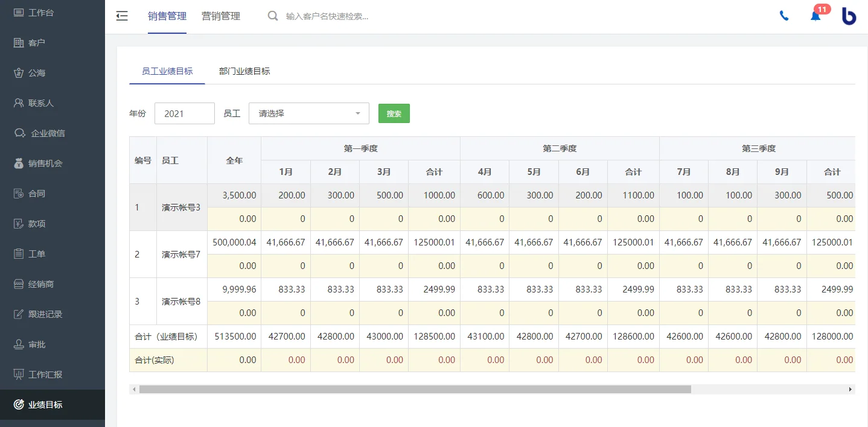Click the 经销商 store icon
868x427 pixels.
(19, 283)
